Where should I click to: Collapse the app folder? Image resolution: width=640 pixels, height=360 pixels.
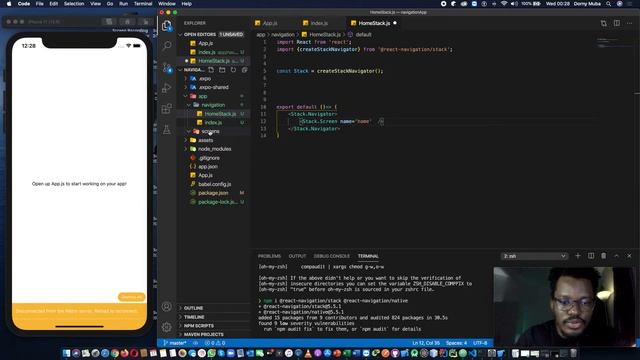click(203, 96)
